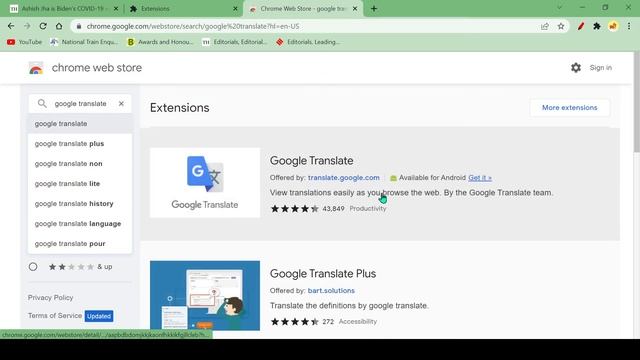
Task: Select the 2 stars & up rating filter
Action: coord(33,267)
